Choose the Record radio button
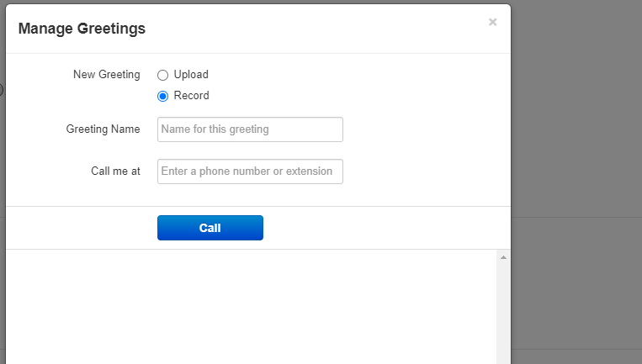The width and height of the screenshot is (642, 364). pos(163,96)
